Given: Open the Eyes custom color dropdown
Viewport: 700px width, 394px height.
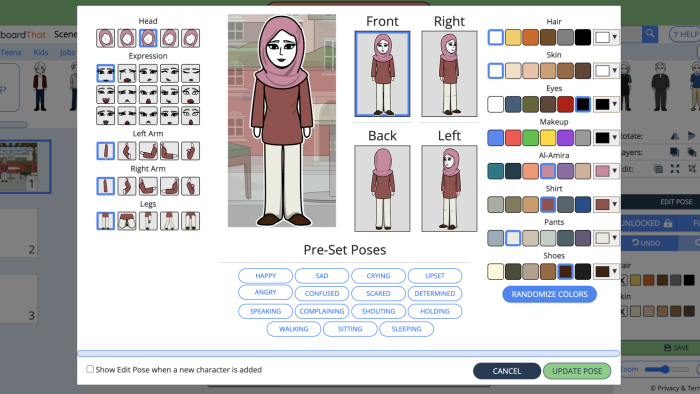Looking at the screenshot, I should pyautogui.click(x=606, y=104).
